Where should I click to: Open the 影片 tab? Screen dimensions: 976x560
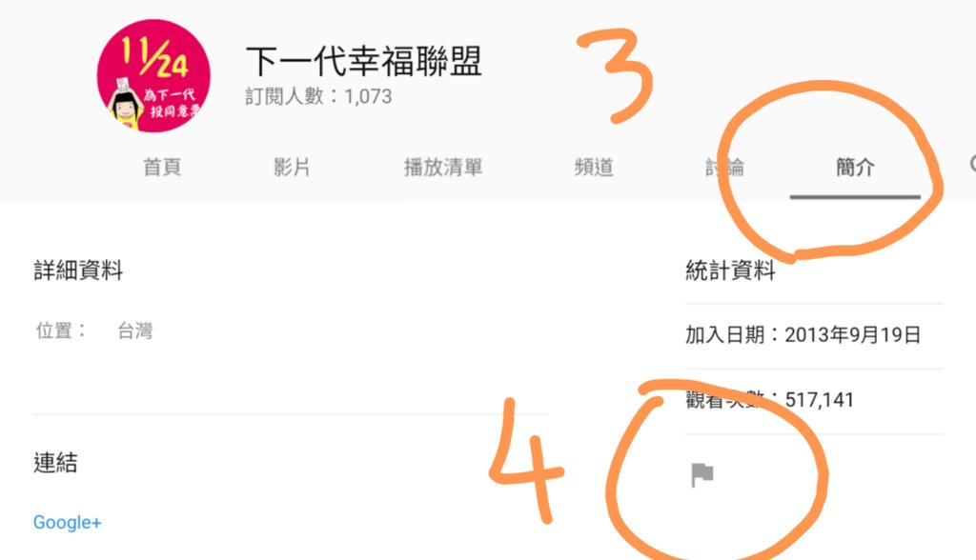(x=292, y=168)
